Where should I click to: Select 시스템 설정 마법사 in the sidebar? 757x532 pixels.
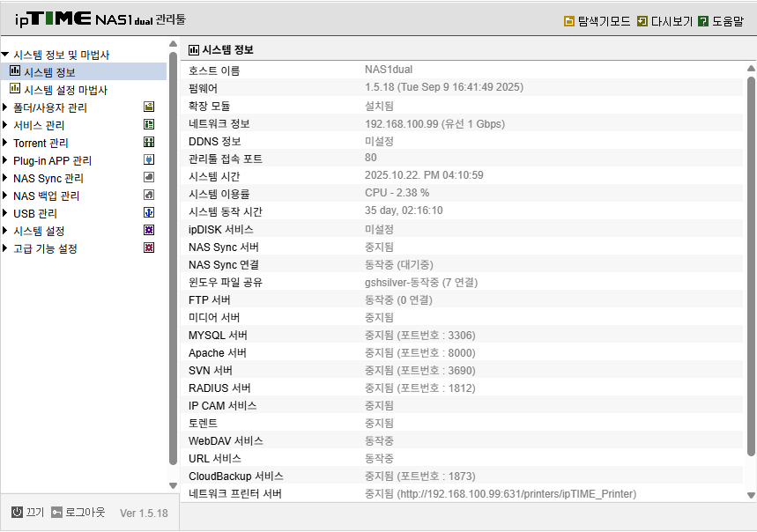64,90
